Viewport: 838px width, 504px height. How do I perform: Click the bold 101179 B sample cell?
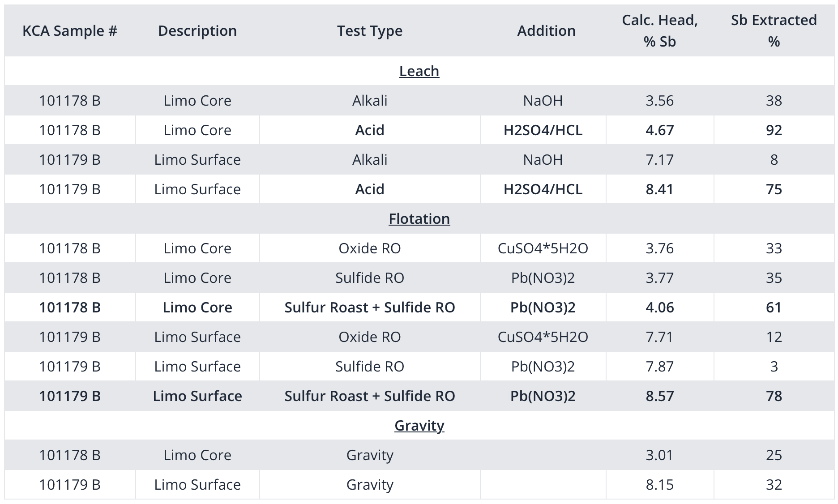70,396
